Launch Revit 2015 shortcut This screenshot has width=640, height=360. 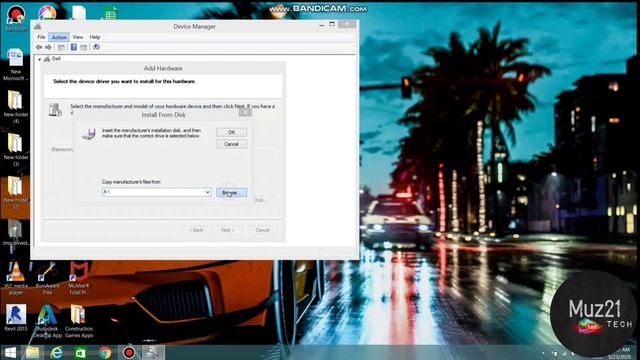click(16, 318)
